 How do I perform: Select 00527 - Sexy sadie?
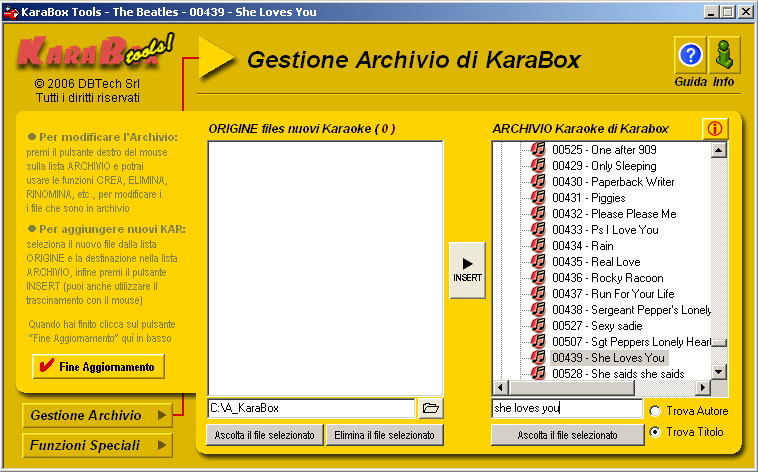point(597,325)
